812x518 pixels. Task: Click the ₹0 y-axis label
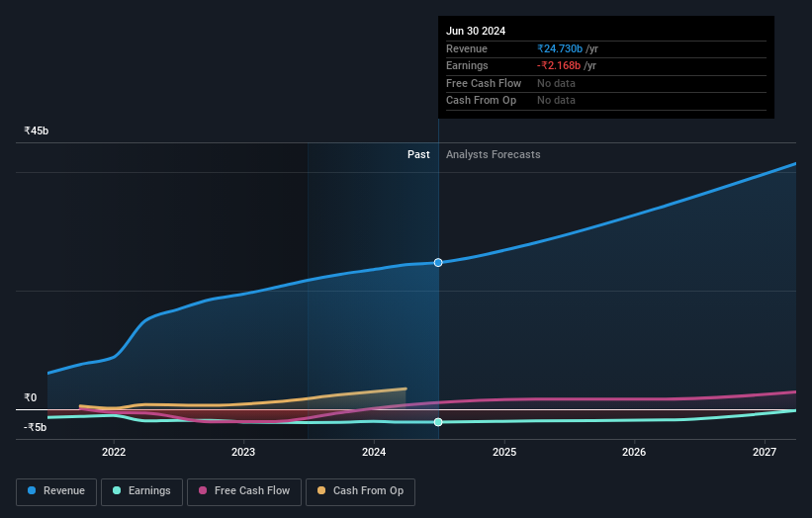tap(31, 398)
